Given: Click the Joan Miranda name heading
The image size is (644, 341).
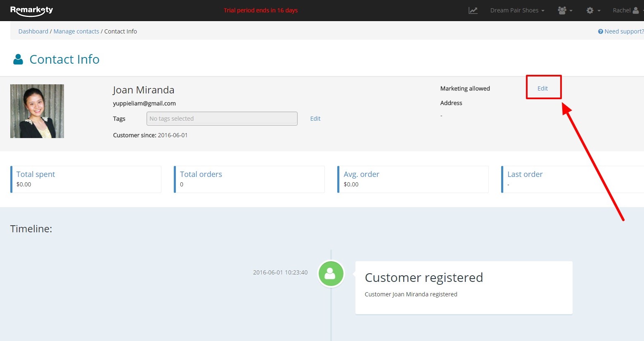Looking at the screenshot, I should tap(144, 90).
